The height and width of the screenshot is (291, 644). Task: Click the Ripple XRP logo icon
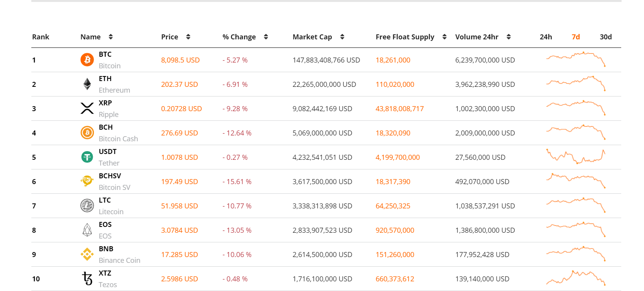pos(87,108)
